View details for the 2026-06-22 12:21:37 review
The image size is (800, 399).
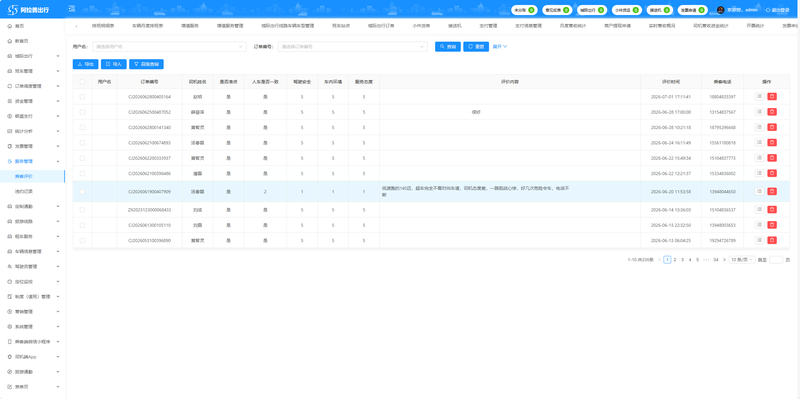(759, 173)
